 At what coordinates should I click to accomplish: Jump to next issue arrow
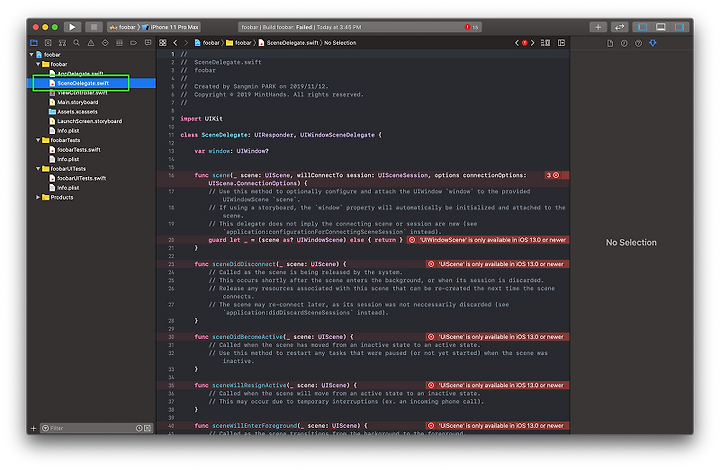pyautogui.click(x=533, y=43)
